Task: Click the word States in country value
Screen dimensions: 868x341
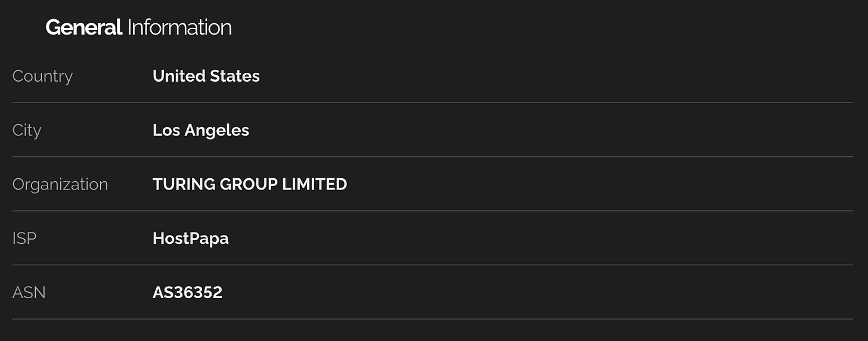Action: 235,76
